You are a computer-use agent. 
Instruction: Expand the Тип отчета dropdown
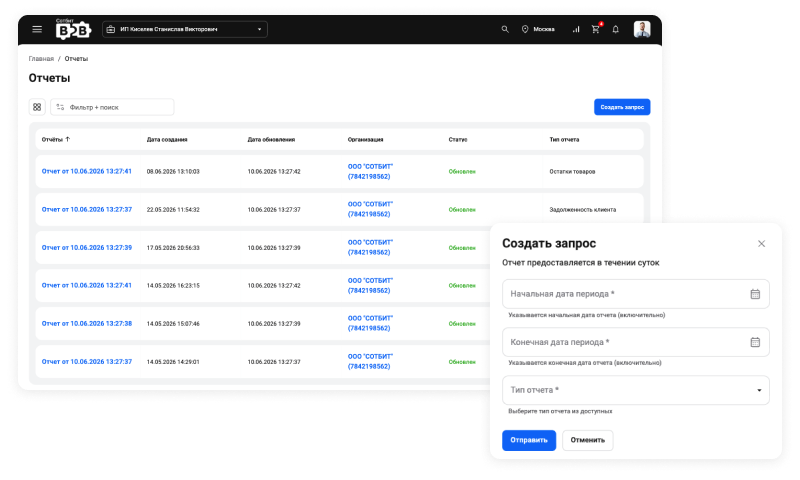pos(636,390)
